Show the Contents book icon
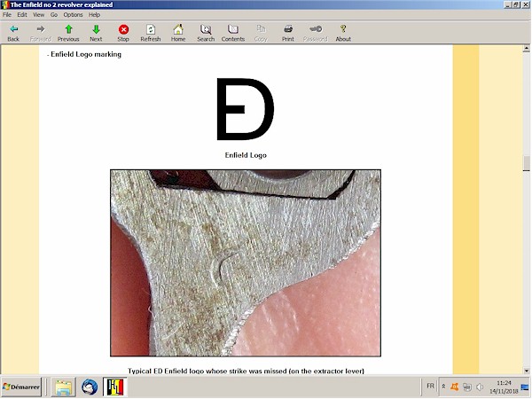This screenshot has width=532, height=399. click(233, 29)
